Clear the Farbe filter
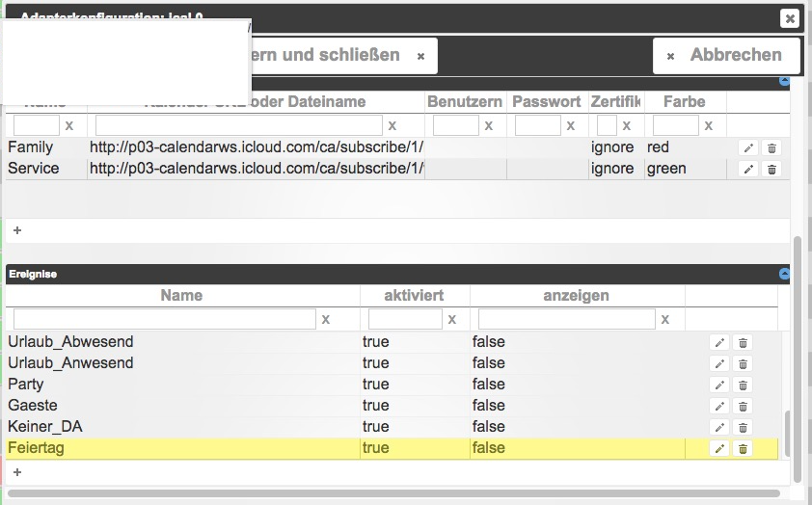This screenshot has width=812, height=505. [708, 125]
